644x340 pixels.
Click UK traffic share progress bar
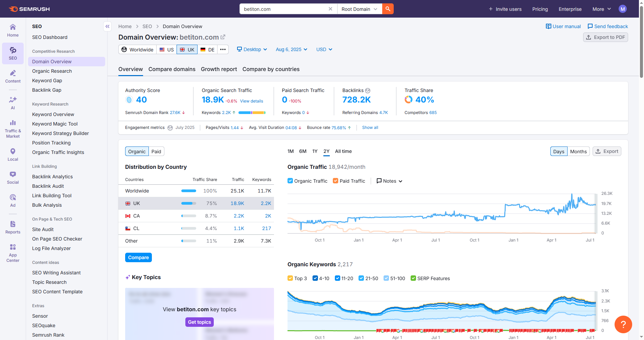point(189,203)
